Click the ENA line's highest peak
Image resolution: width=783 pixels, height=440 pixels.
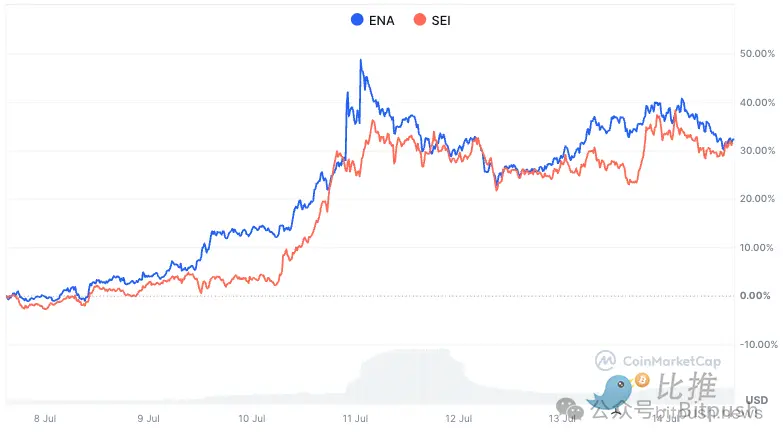pyautogui.click(x=360, y=61)
